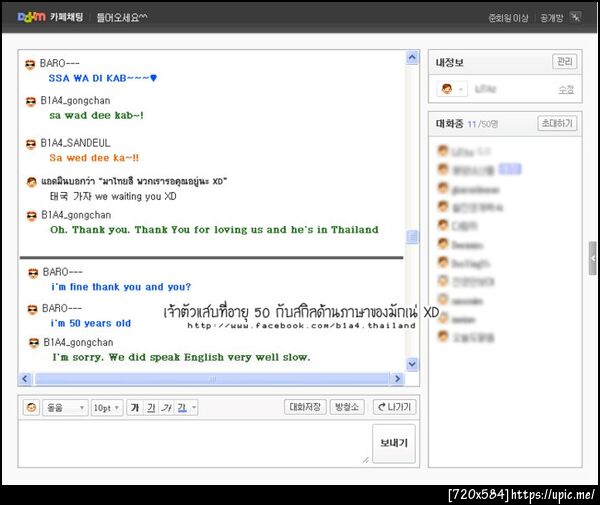Click the username B1A4_SANDEUL

(75, 143)
